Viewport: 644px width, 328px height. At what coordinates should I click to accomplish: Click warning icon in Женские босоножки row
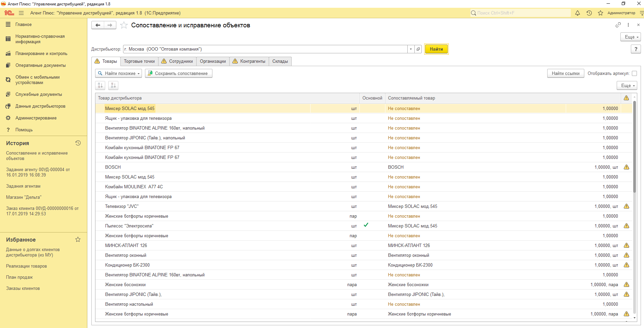(626, 284)
